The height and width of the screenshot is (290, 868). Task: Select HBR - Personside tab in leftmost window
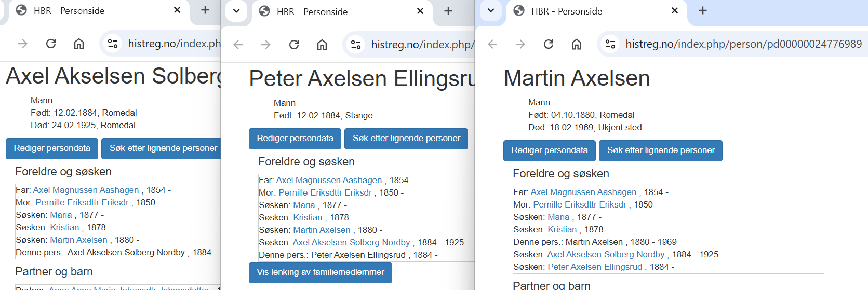click(x=88, y=10)
